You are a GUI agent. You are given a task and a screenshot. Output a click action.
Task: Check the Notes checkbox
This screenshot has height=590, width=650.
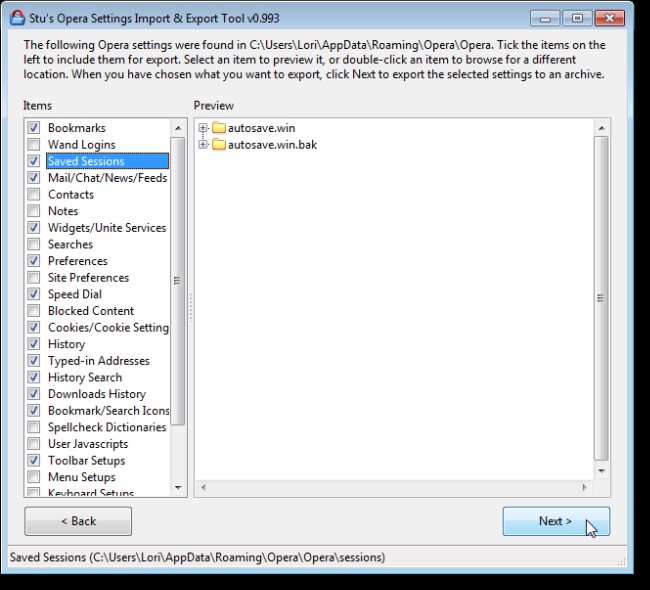(x=34, y=211)
